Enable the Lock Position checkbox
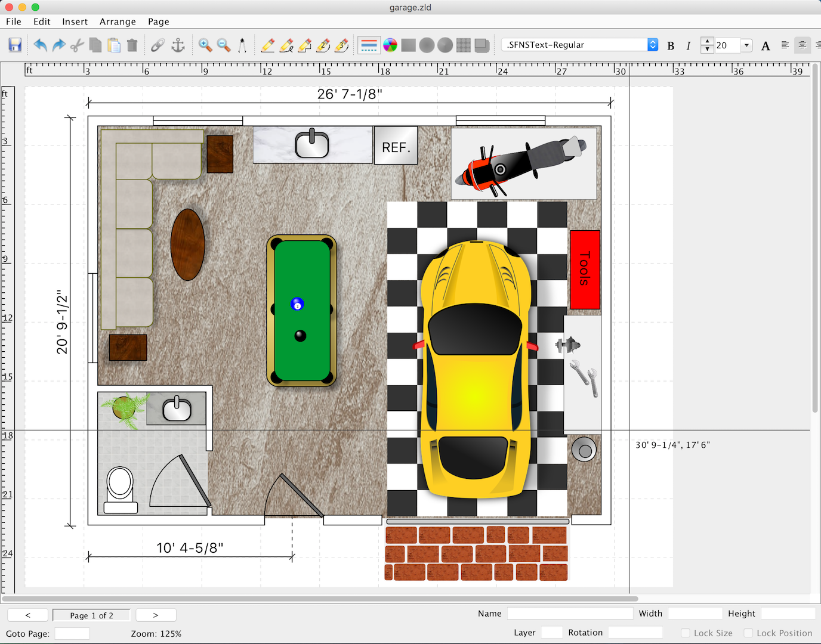821x644 pixels. coord(748,633)
